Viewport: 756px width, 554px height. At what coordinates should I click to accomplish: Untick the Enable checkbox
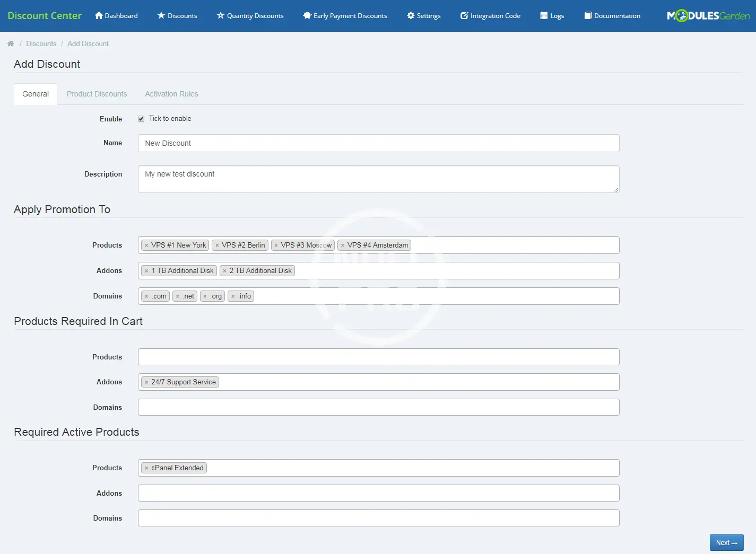coord(141,119)
